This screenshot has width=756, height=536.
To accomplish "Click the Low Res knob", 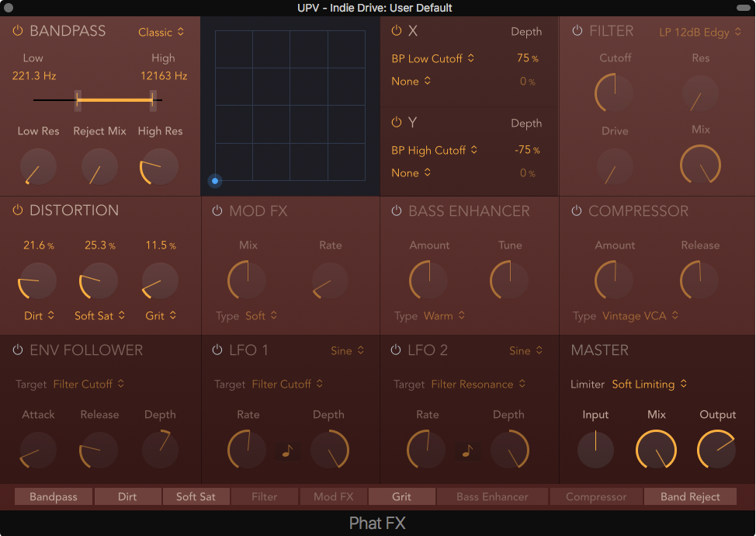I will coord(38,166).
